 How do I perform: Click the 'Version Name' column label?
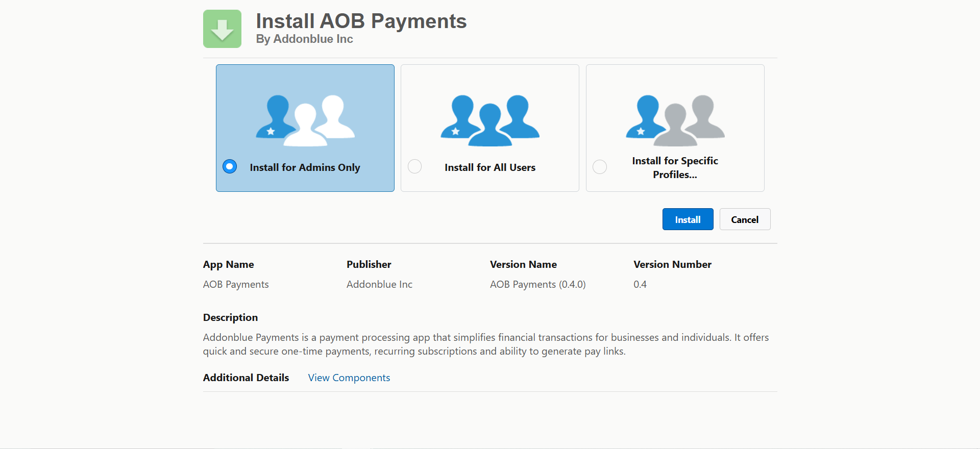tap(523, 264)
